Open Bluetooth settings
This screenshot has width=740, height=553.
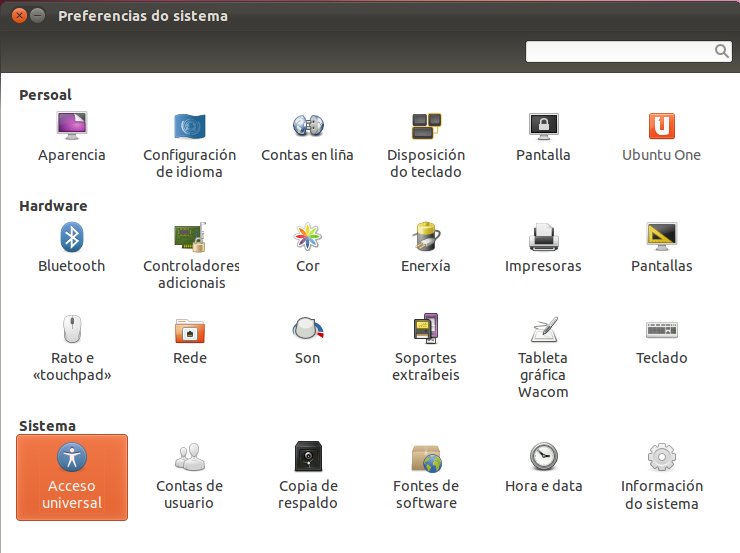(x=72, y=248)
